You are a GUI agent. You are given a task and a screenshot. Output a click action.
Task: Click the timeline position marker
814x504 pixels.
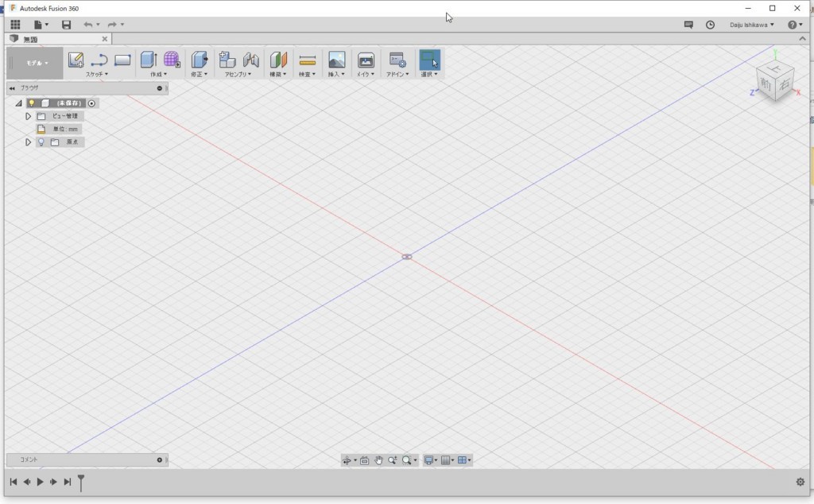pos(81,483)
